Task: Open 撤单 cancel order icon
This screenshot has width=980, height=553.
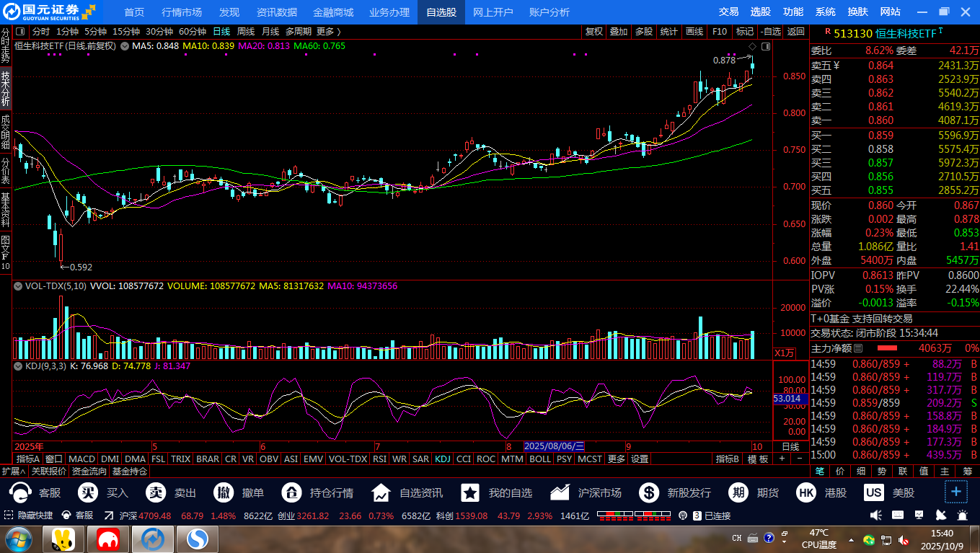Action: [224, 493]
